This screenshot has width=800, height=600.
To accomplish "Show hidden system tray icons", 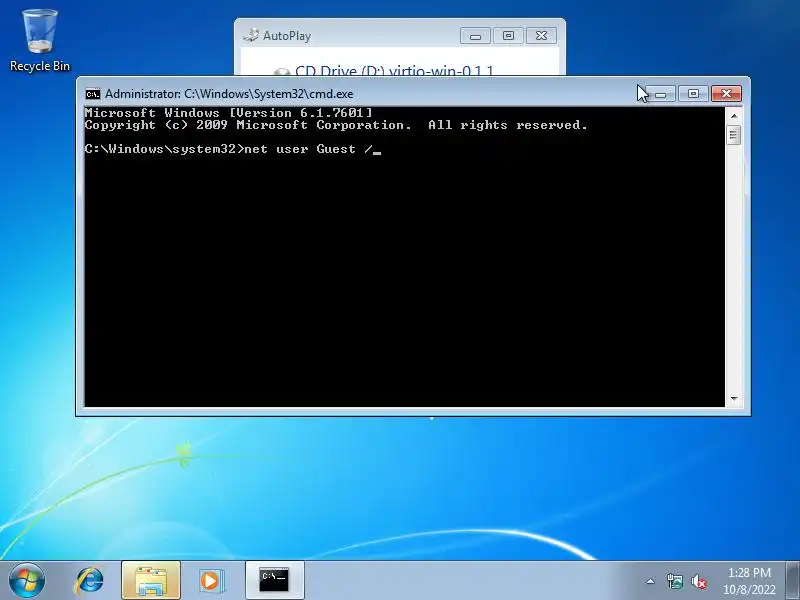I will 651,581.
